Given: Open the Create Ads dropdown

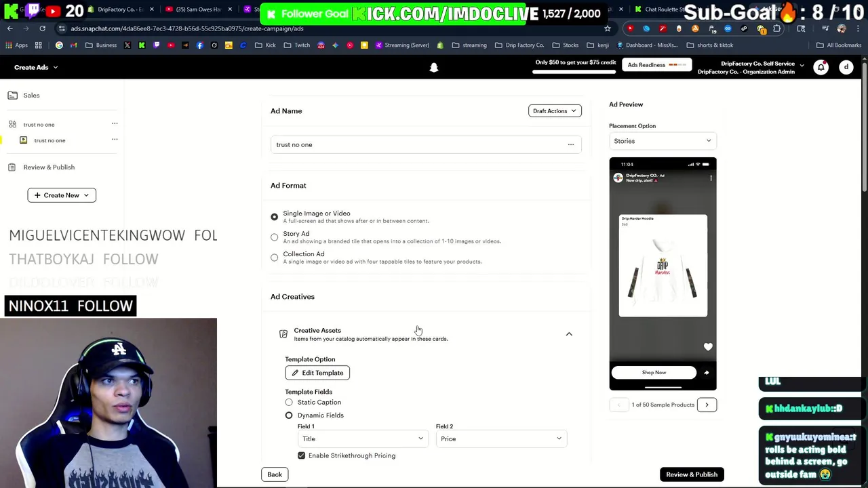Looking at the screenshot, I should (x=36, y=67).
